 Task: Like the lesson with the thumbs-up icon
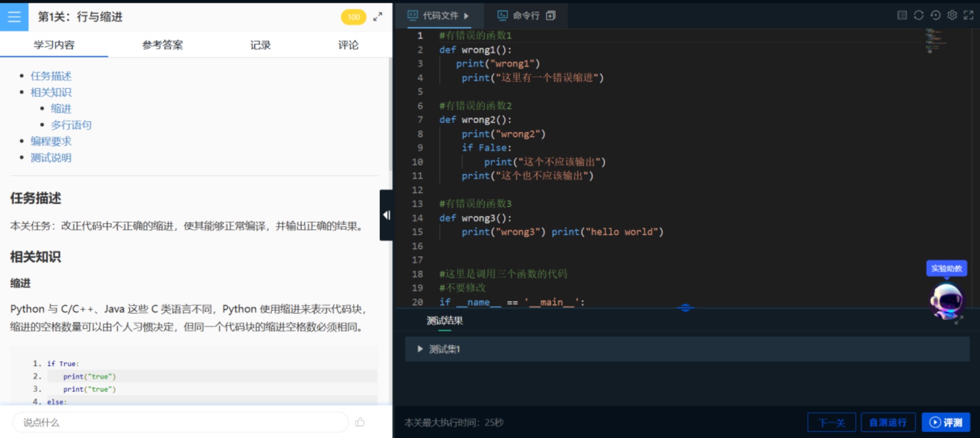[x=360, y=422]
